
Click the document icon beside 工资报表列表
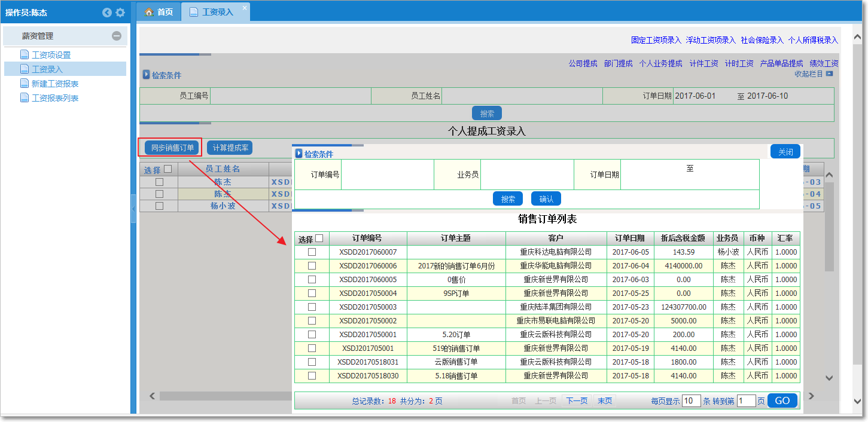[23, 97]
